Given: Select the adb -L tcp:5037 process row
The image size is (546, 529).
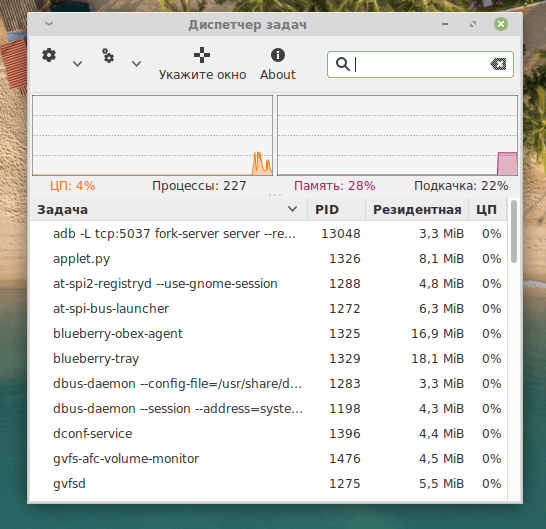Looking at the screenshot, I should 268,234.
